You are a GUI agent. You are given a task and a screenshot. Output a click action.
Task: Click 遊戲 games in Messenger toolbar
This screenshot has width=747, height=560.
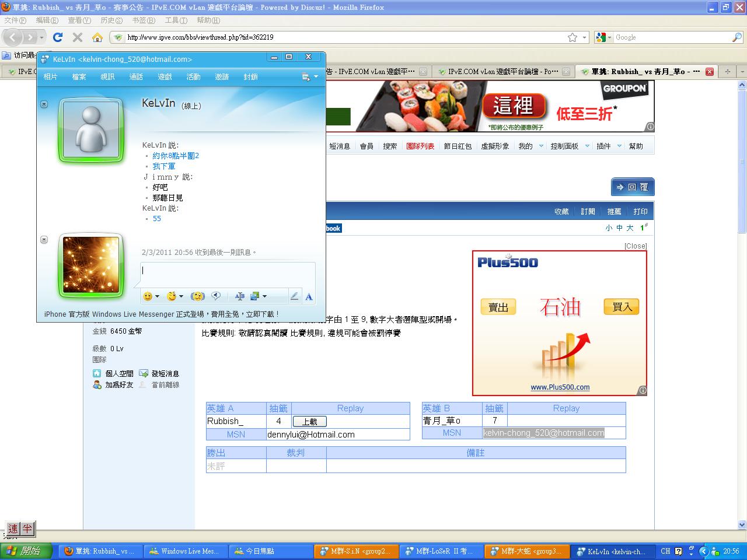click(165, 77)
